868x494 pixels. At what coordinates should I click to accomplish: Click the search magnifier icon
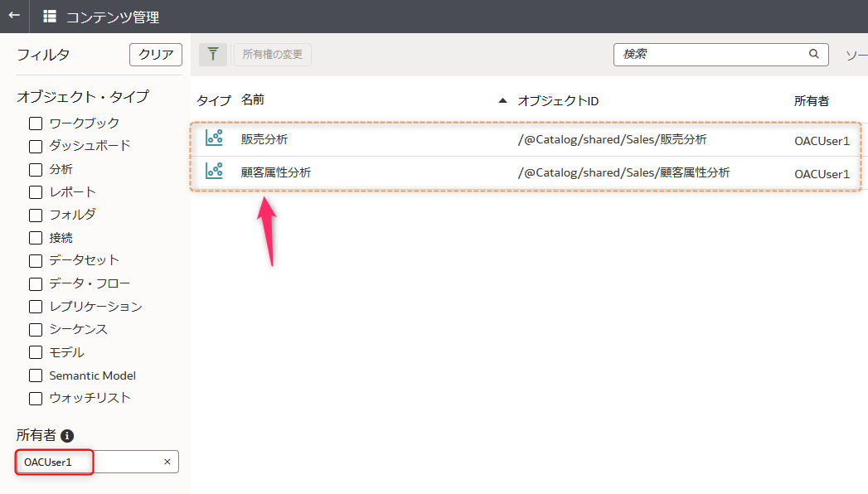(x=813, y=54)
